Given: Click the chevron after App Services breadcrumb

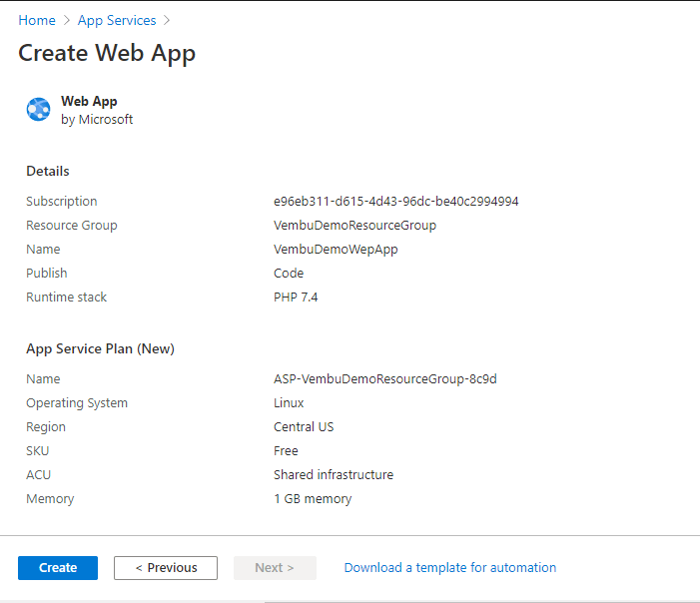Looking at the screenshot, I should point(167,20).
